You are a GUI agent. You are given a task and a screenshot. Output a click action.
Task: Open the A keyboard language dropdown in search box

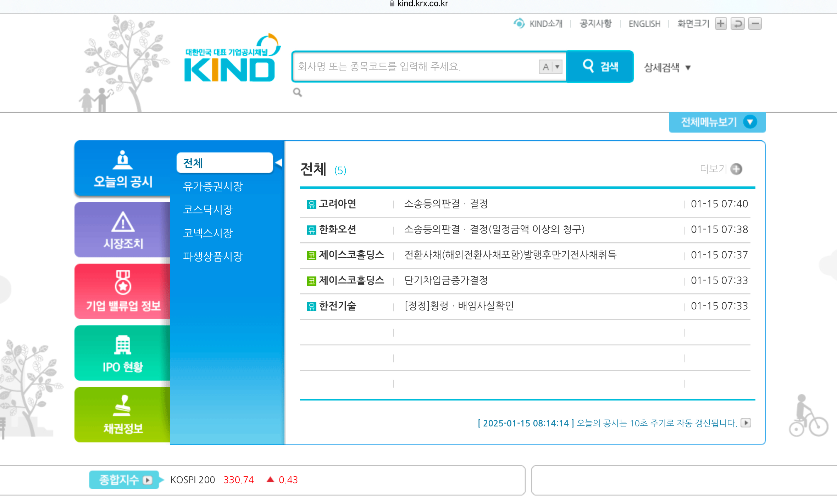pos(551,67)
